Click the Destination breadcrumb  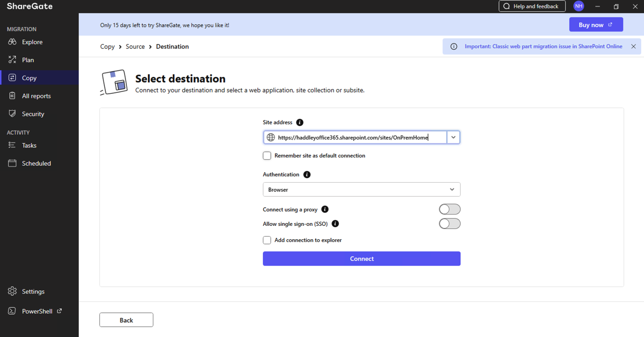tap(172, 46)
